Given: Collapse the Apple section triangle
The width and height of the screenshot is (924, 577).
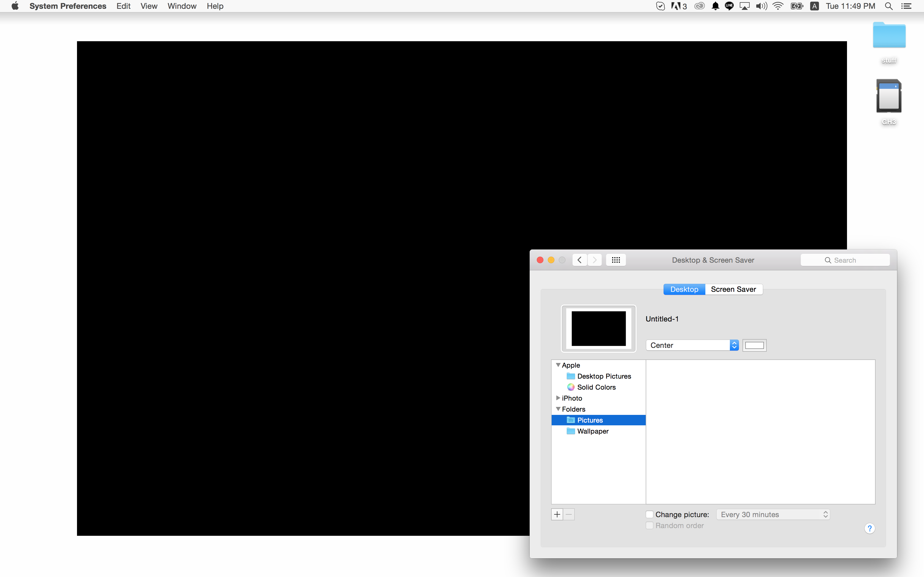Looking at the screenshot, I should pos(558,365).
